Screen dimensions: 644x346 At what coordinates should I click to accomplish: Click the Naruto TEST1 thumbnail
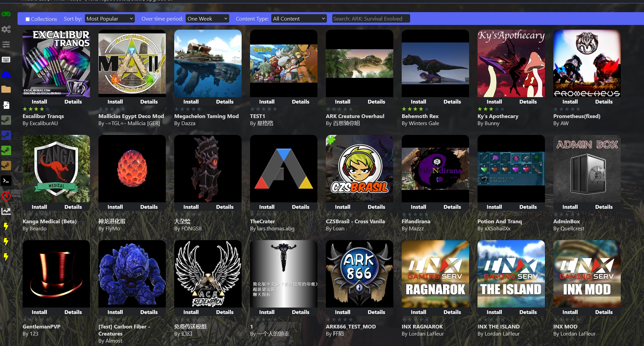(284, 63)
